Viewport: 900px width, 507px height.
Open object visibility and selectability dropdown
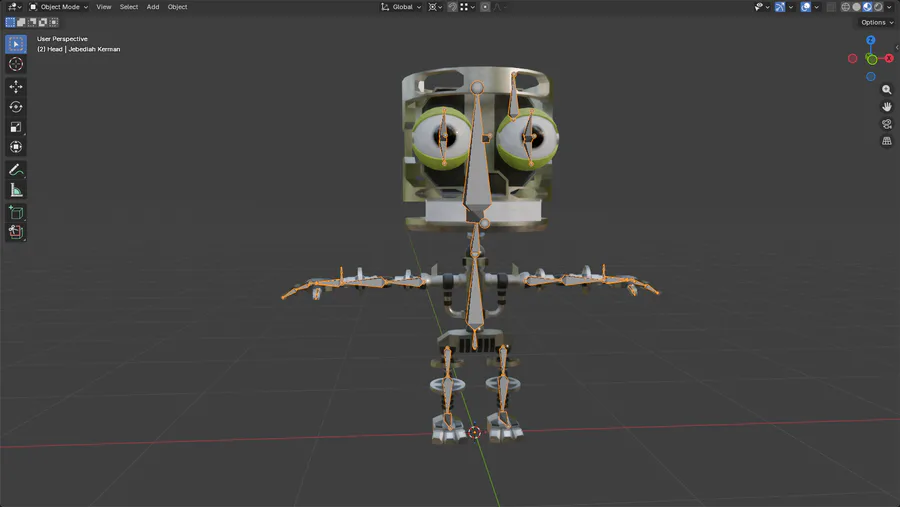762,7
